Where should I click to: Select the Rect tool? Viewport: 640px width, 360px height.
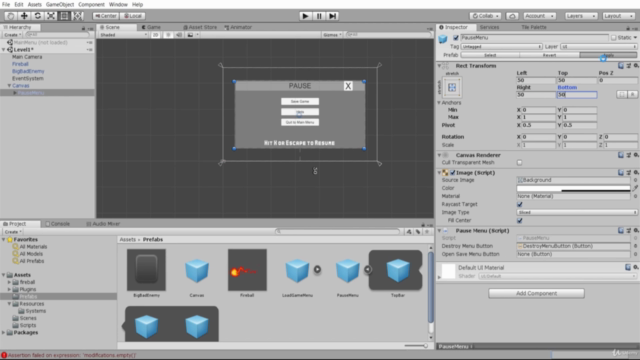(x=64, y=16)
